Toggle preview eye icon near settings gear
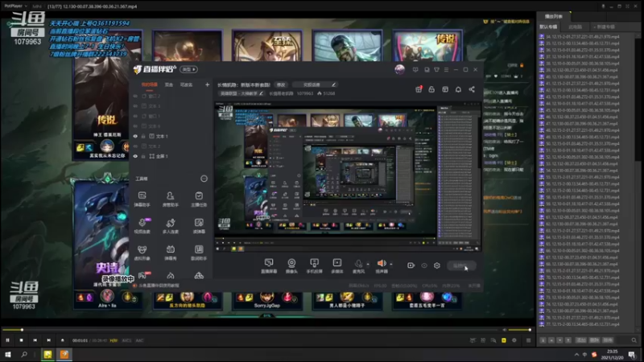 [424, 265]
